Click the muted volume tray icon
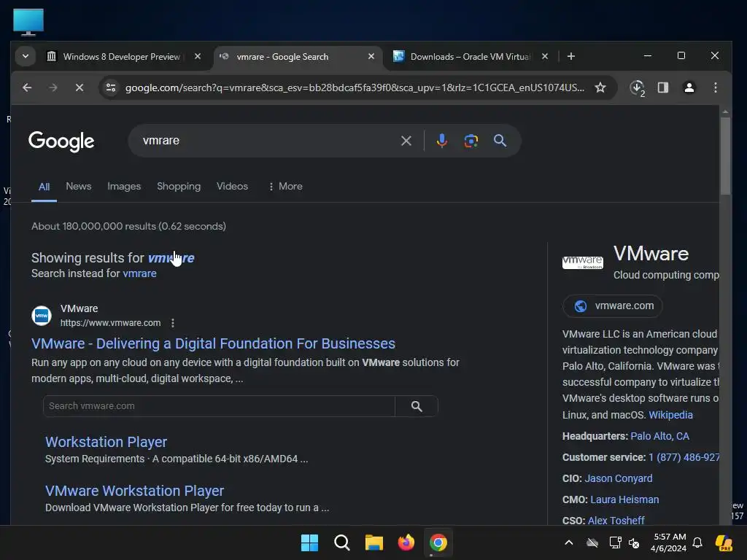The image size is (747, 560). (x=634, y=542)
